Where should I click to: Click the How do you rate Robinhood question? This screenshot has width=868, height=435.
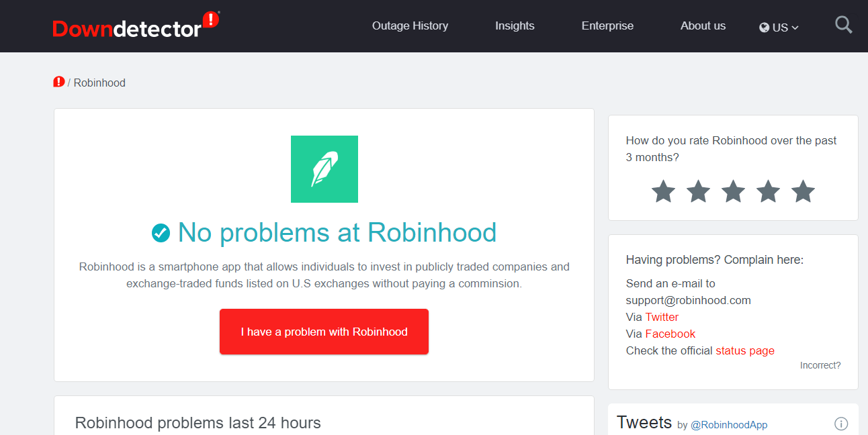pos(732,149)
